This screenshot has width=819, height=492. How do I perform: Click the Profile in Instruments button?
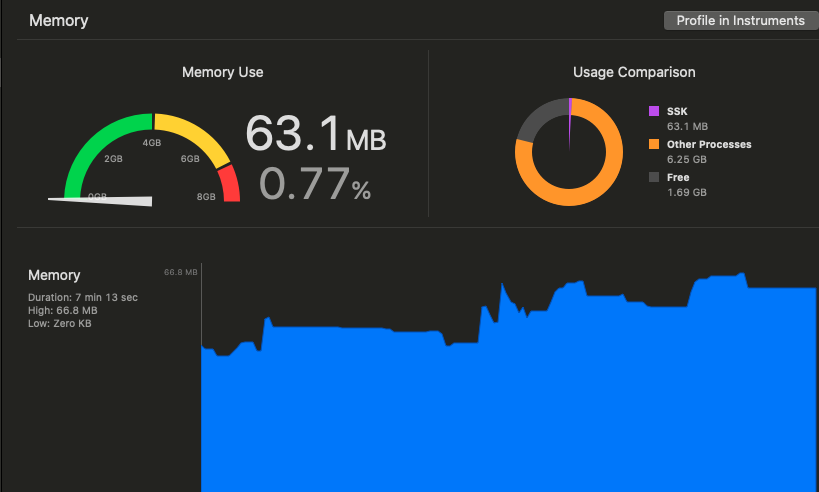pos(741,20)
